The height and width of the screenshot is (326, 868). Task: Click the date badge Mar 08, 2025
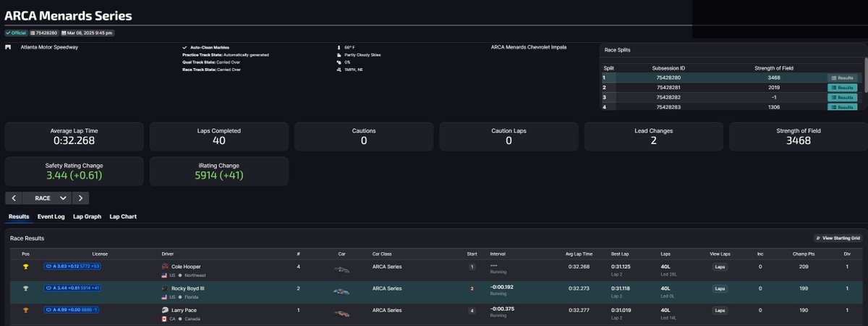tap(88, 33)
